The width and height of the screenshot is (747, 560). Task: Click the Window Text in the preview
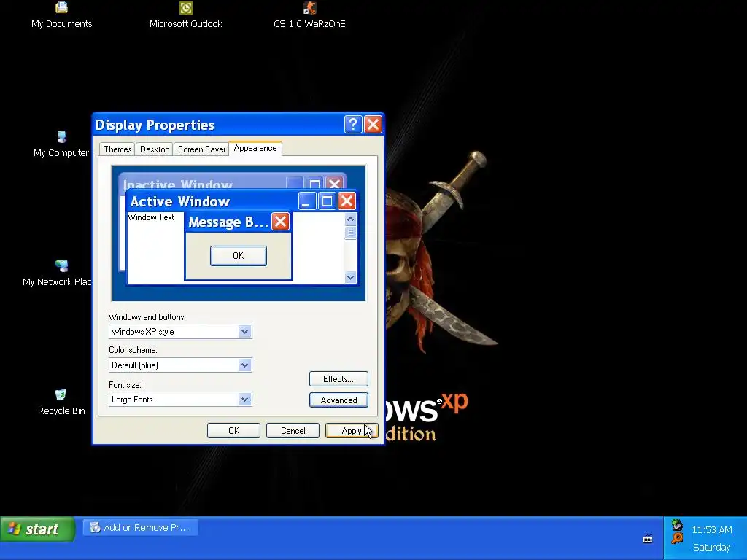pyautogui.click(x=150, y=217)
